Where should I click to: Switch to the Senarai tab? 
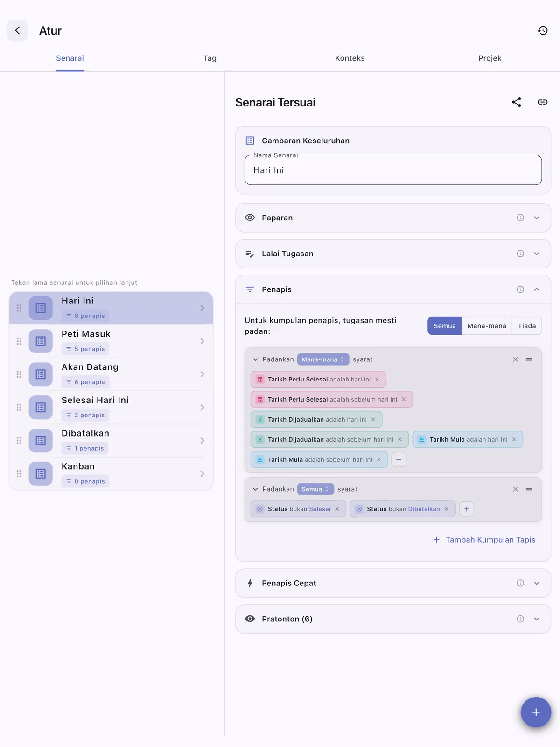coord(70,58)
